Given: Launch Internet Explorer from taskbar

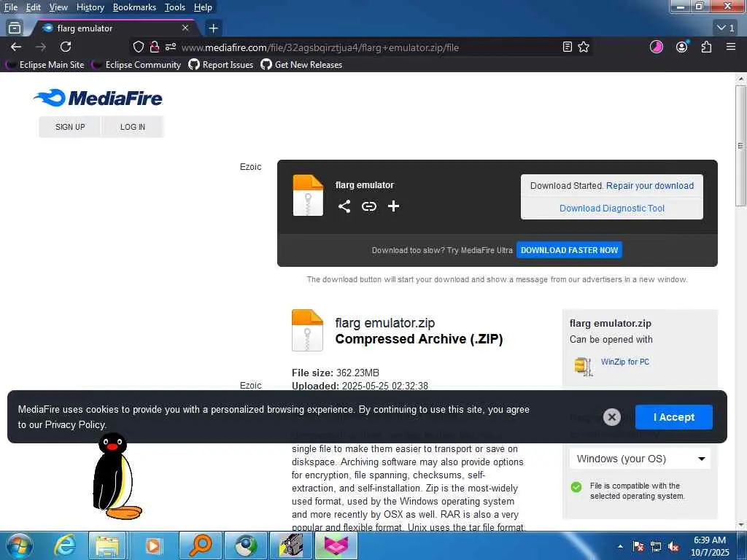Looking at the screenshot, I should tap(64, 545).
